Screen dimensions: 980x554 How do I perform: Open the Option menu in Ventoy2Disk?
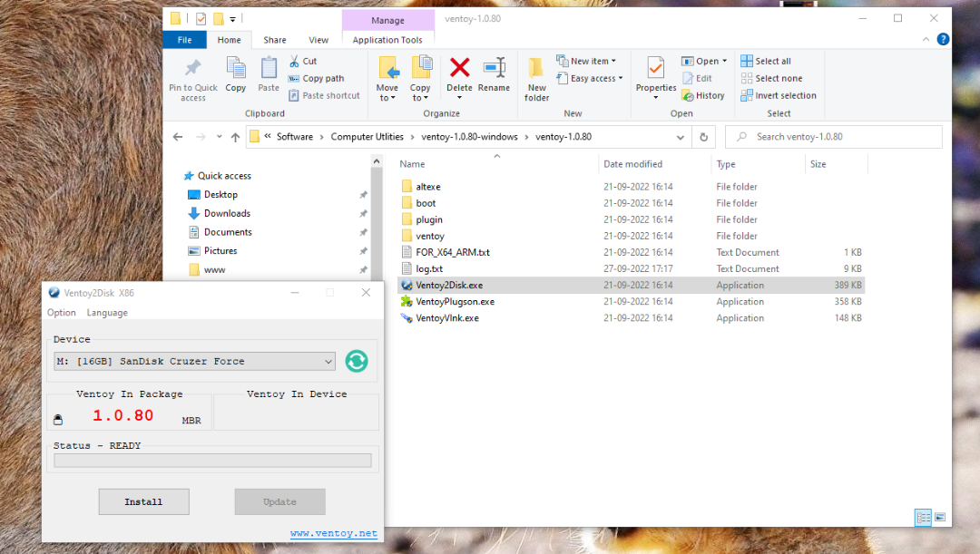62,313
